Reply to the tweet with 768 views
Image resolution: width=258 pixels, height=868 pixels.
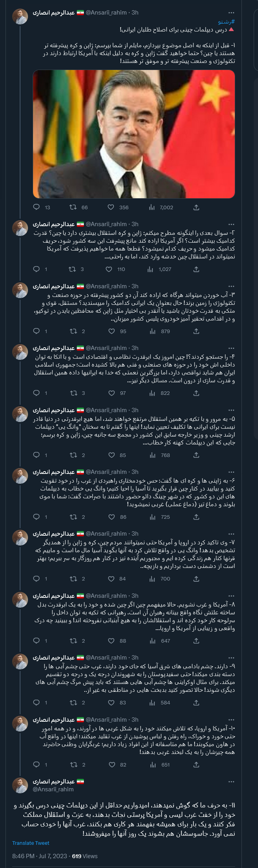[x=37, y=455]
